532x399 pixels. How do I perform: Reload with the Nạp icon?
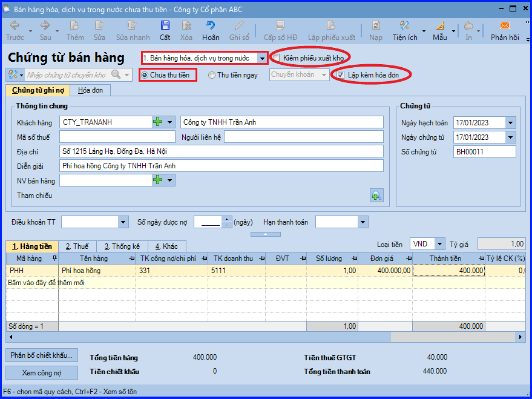point(376,25)
